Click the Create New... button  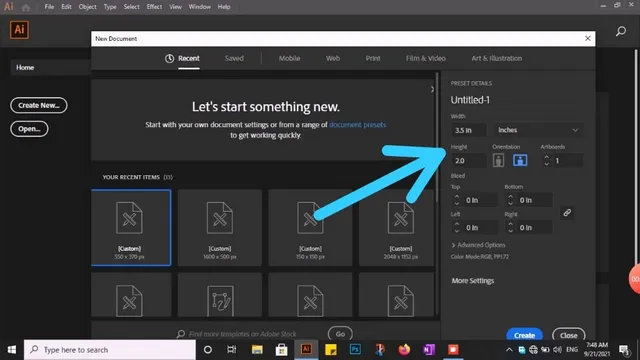pyautogui.click(x=39, y=105)
